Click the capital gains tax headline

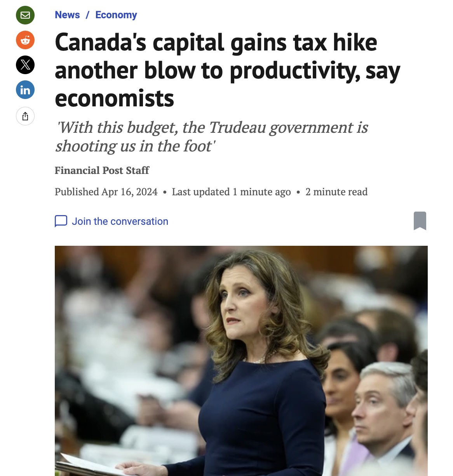(227, 70)
